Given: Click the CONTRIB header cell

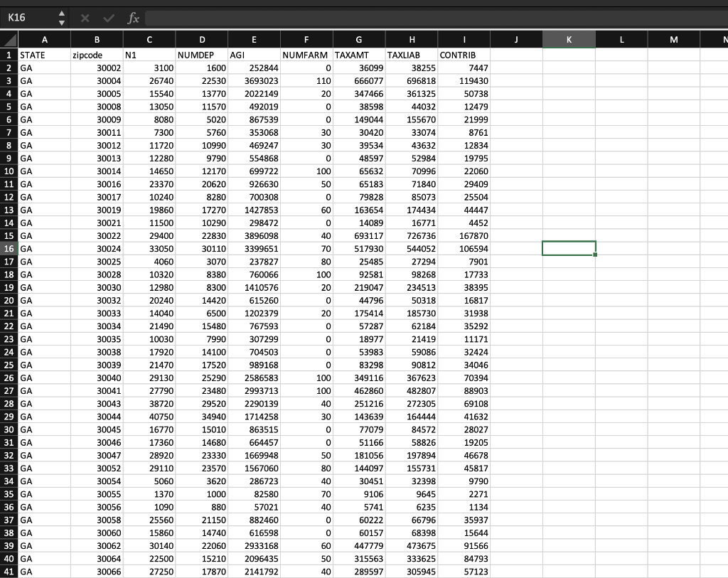Looking at the screenshot, I should click(x=464, y=55).
